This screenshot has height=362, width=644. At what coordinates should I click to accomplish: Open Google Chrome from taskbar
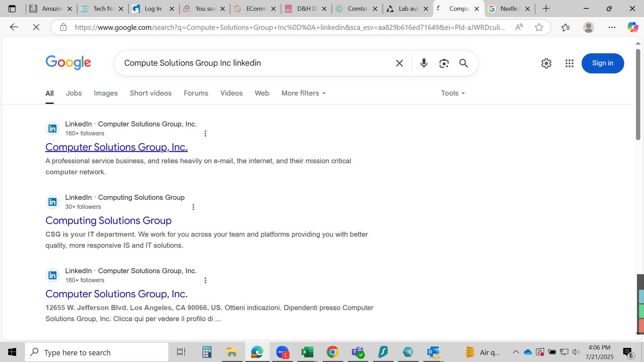(x=332, y=352)
